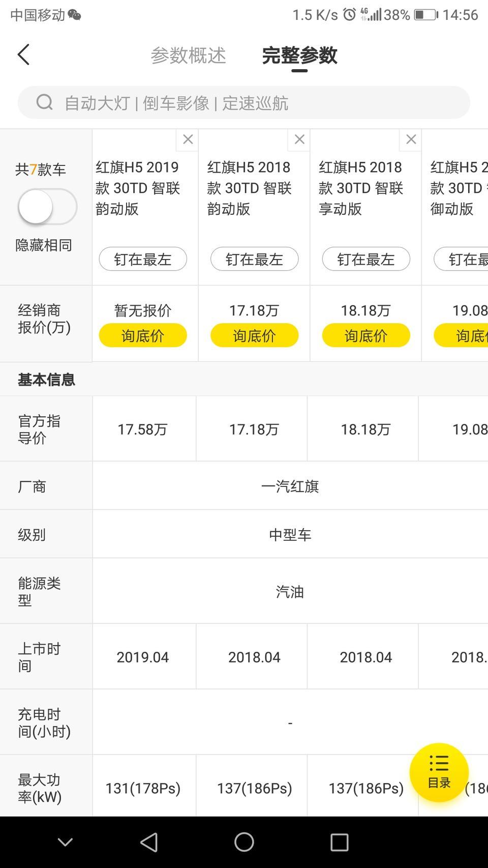Tap the 暂无报价 dealer price text
This screenshot has height=868, width=488.
143,310
